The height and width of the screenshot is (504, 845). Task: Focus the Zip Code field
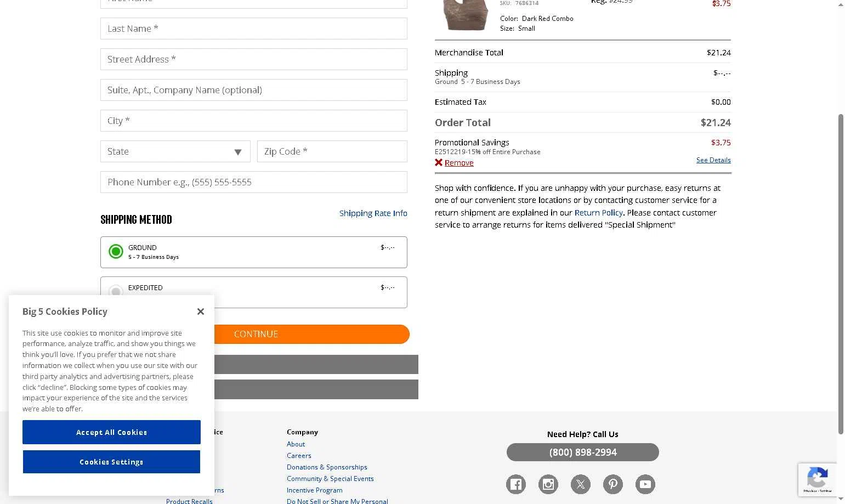click(x=332, y=151)
